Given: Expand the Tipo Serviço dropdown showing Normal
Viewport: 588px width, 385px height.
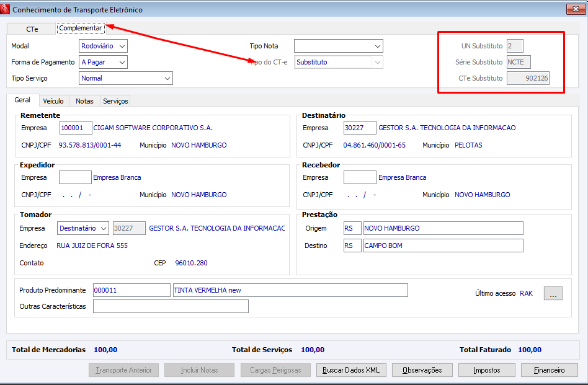Looking at the screenshot, I should coord(126,78).
